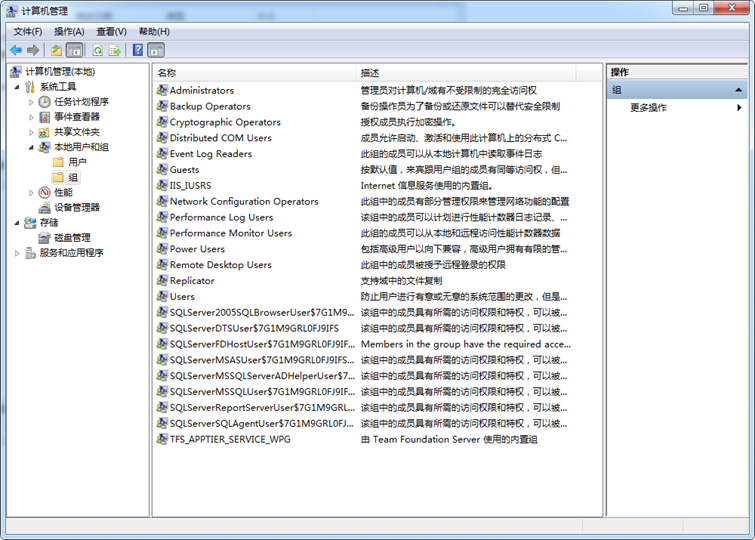
Task: Click the 设备管理器 icon
Action: point(44,208)
